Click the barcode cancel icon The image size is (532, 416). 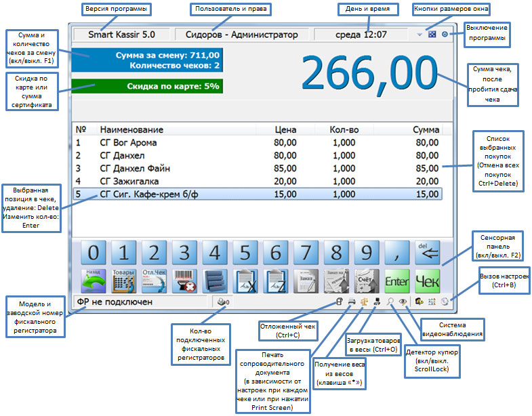pyautogui.click(x=183, y=280)
